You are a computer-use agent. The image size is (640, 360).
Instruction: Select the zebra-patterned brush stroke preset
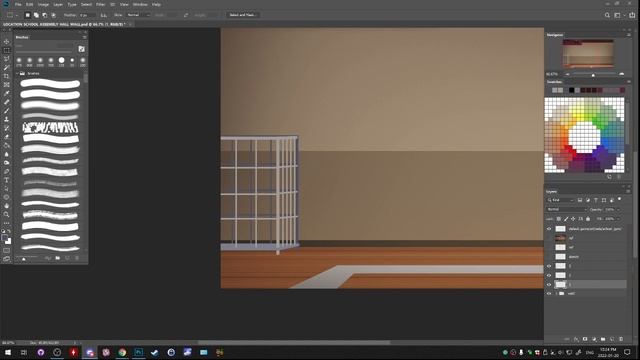click(50, 128)
